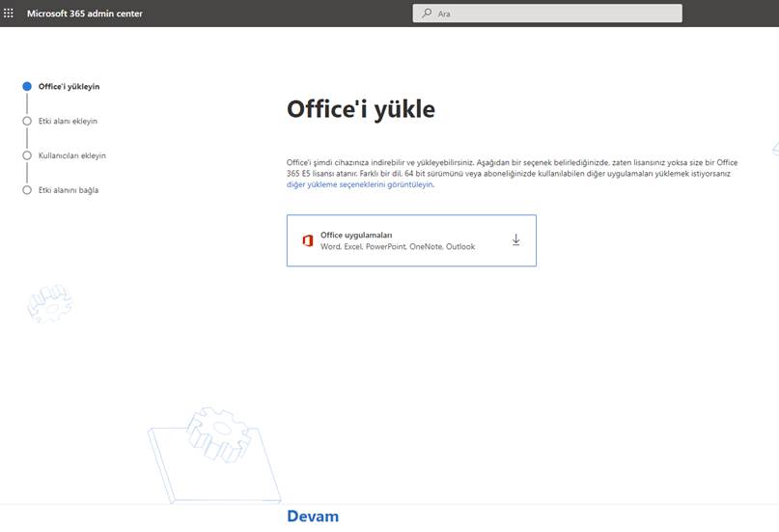Select the Etki alanını bağla step
Screen dimensions: 779x532
[69, 190]
